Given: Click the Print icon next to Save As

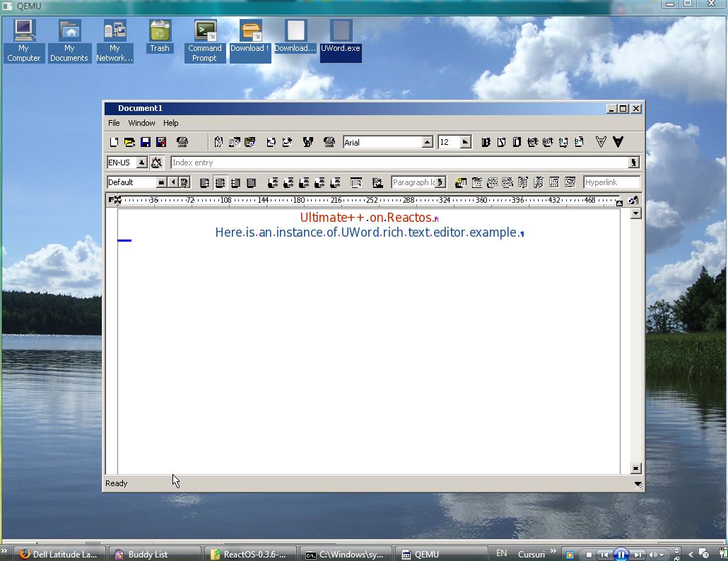Looking at the screenshot, I should pos(182,142).
